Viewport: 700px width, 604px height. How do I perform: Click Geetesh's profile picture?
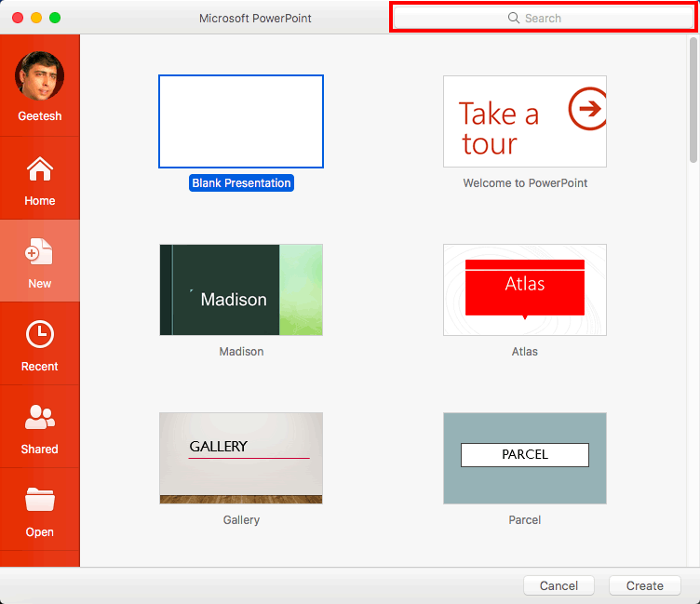pyautogui.click(x=39, y=77)
